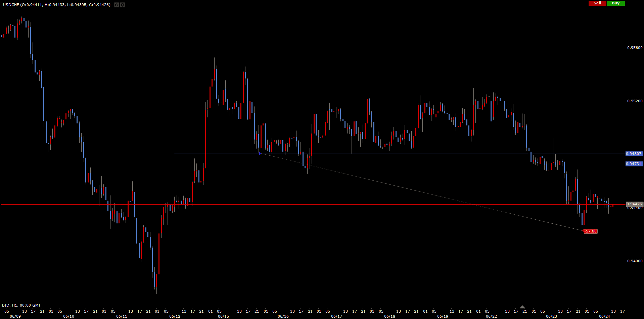Click the BID, H1, 00:00 GMT label
The height and width of the screenshot is (319, 644).
pos(21,305)
